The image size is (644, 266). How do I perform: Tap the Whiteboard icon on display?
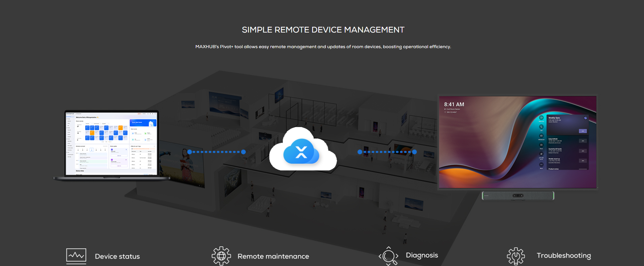click(x=541, y=136)
